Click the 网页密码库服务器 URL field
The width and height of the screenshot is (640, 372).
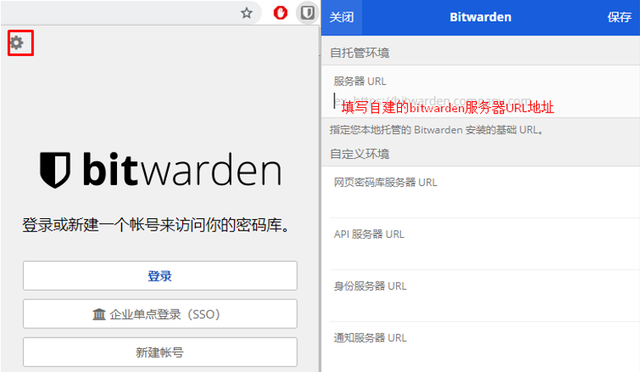point(484,192)
